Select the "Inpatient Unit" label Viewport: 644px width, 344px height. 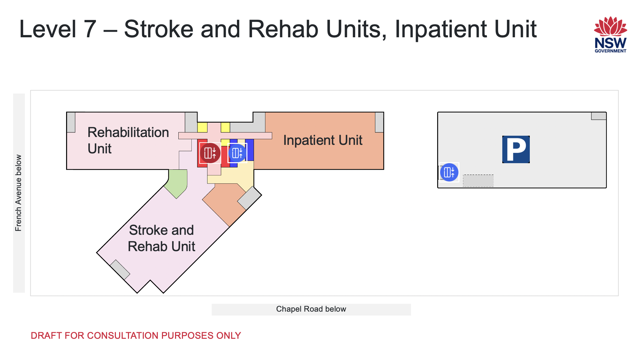click(x=323, y=140)
